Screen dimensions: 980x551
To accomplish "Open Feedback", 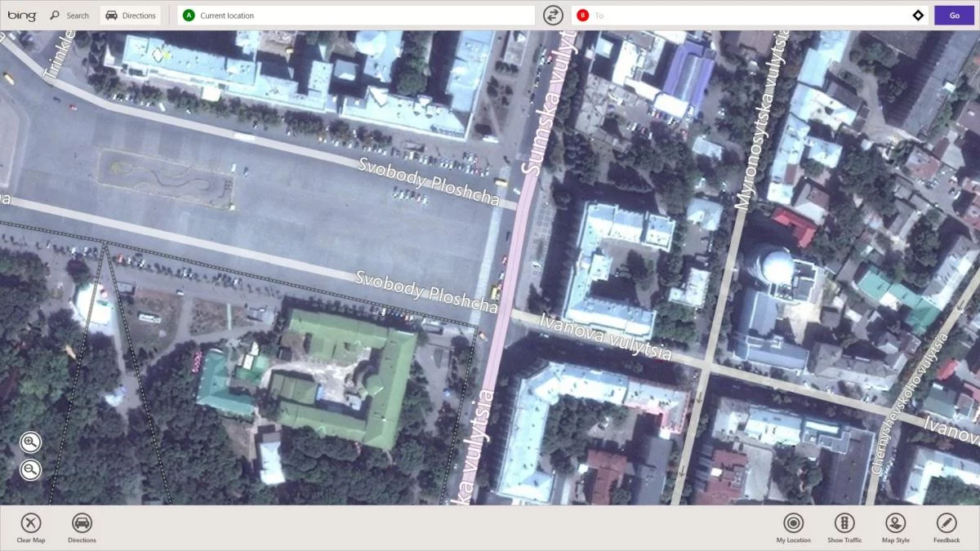I will (947, 528).
